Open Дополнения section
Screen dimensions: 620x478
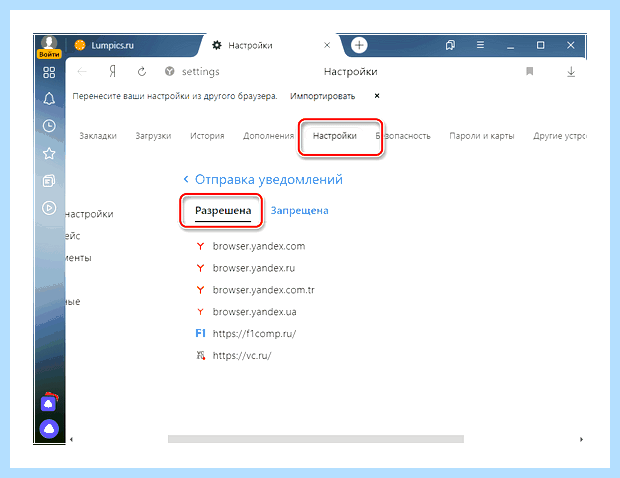268,136
